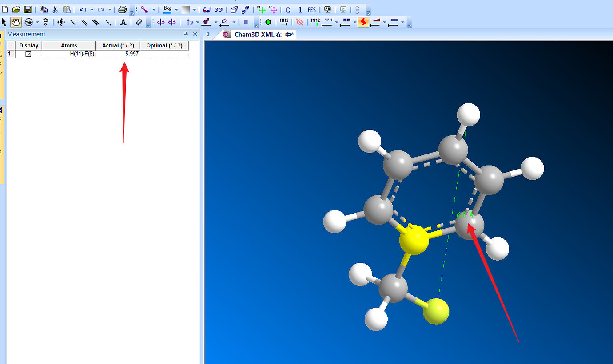Select the double bond tool
Viewport: 613px width, 364px height.
(x=84, y=22)
